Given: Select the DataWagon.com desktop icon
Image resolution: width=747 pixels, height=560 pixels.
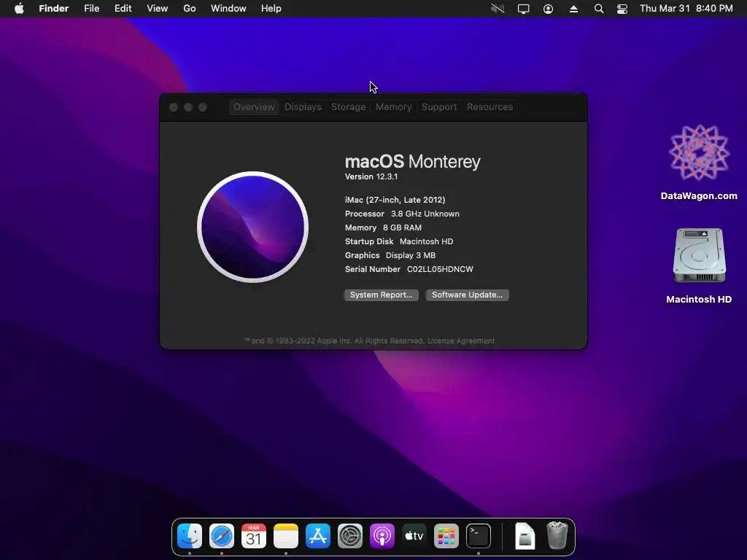Looking at the screenshot, I should click(699, 163).
